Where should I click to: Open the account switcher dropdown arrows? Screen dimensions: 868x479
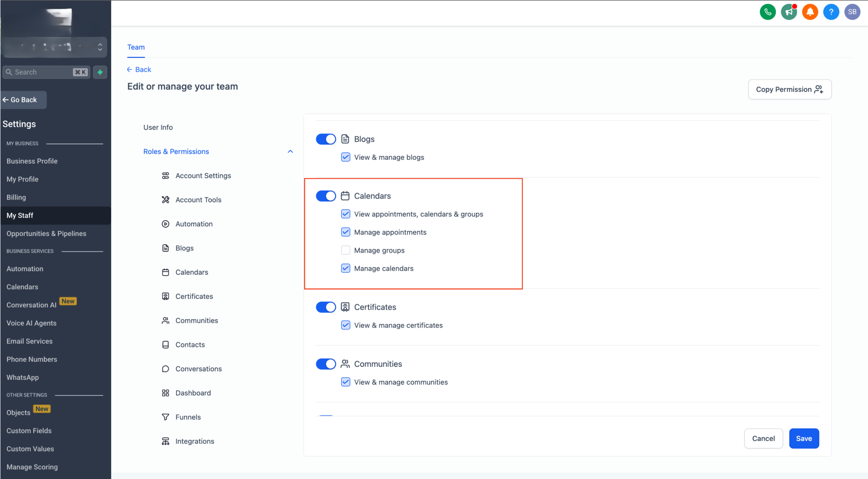click(x=100, y=47)
